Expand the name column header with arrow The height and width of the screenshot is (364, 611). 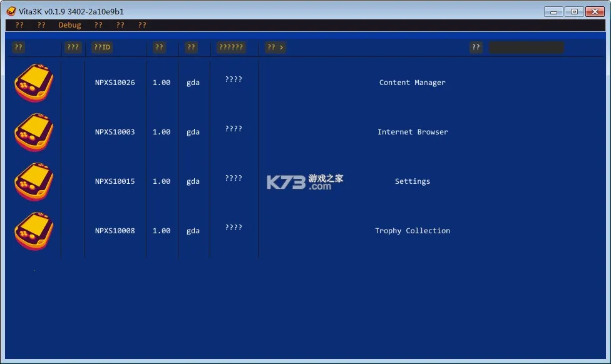[x=275, y=48]
